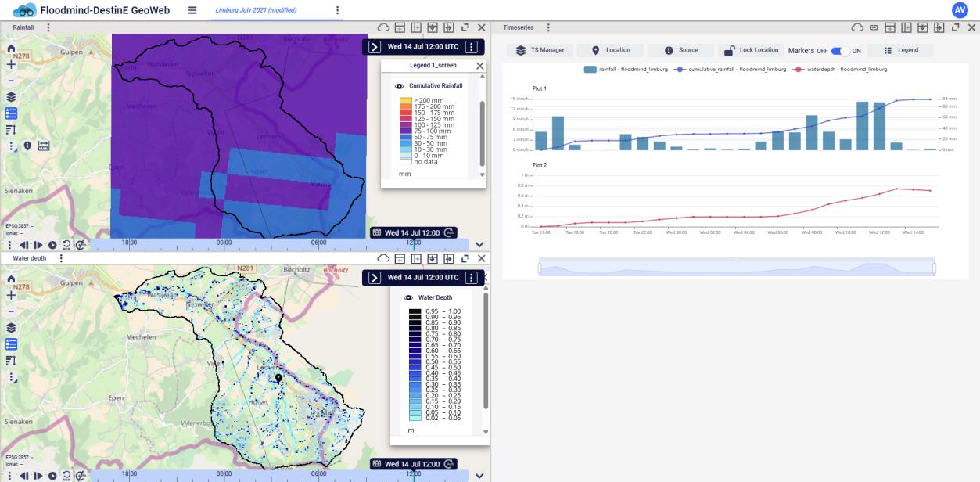Toggle the auto-update clock icon on Rainfall time bar
This screenshot has width=980, height=482.
pyautogui.click(x=449, y=232)
